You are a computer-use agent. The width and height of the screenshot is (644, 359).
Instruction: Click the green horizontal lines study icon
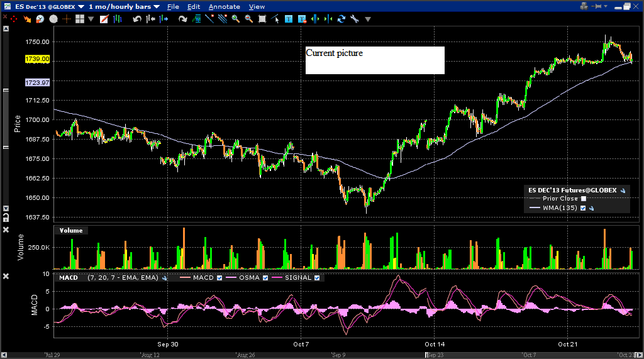coord(196,19)
